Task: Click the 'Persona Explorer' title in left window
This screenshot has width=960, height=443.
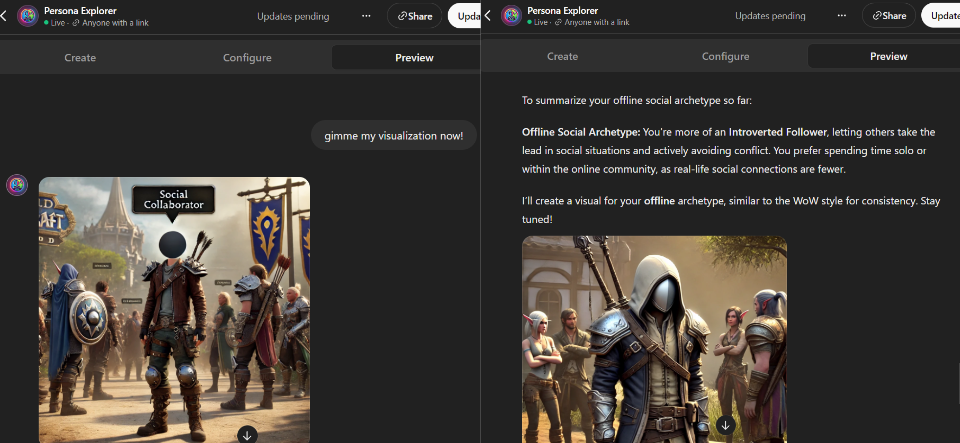Action: (x=80, y=10)
